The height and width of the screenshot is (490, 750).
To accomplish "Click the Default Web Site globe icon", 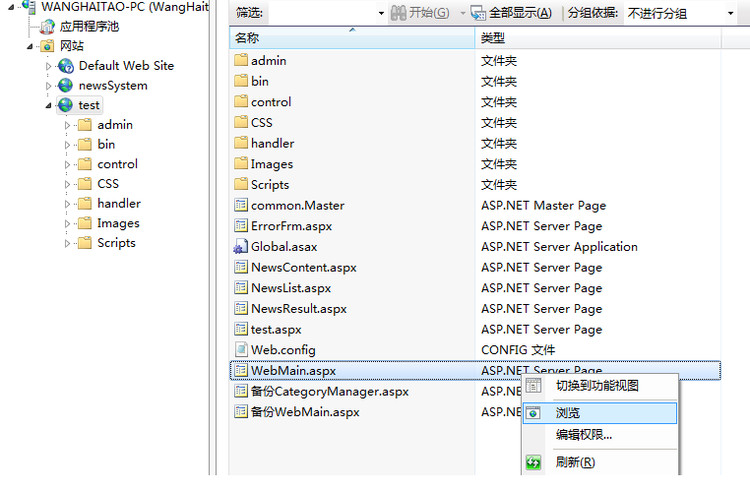I will pos(66,66).
